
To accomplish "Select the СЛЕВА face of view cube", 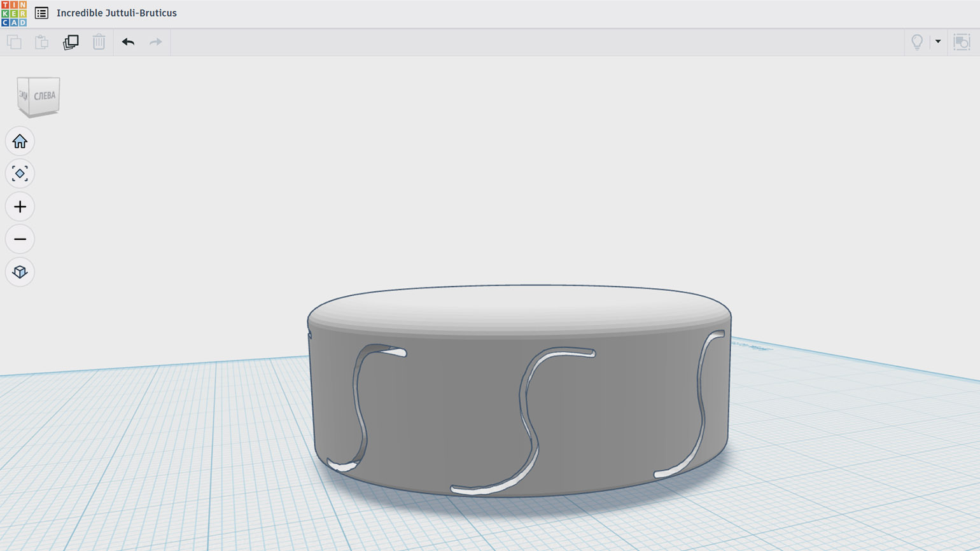I will [45, 96].
